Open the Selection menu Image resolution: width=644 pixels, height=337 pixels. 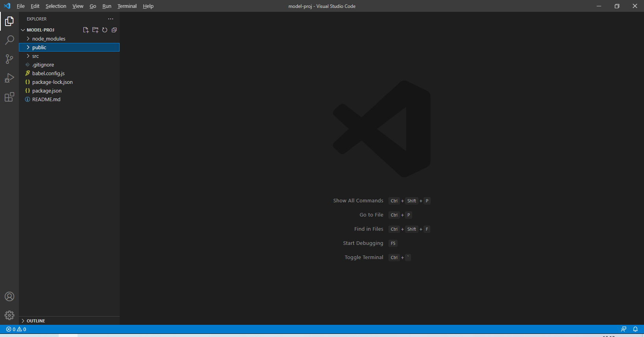pyautogui.click(x=56, y=6)
